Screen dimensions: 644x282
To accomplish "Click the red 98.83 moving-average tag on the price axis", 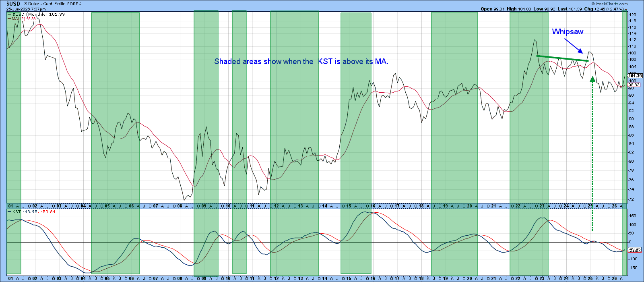I will pos(634,85).
